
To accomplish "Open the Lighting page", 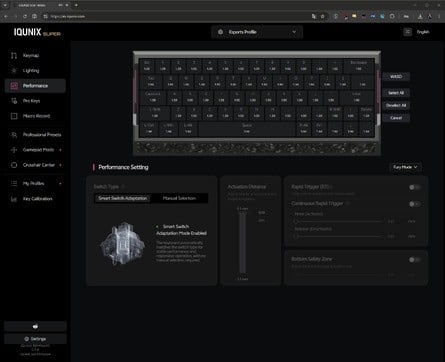I will (x=35, y=71).
